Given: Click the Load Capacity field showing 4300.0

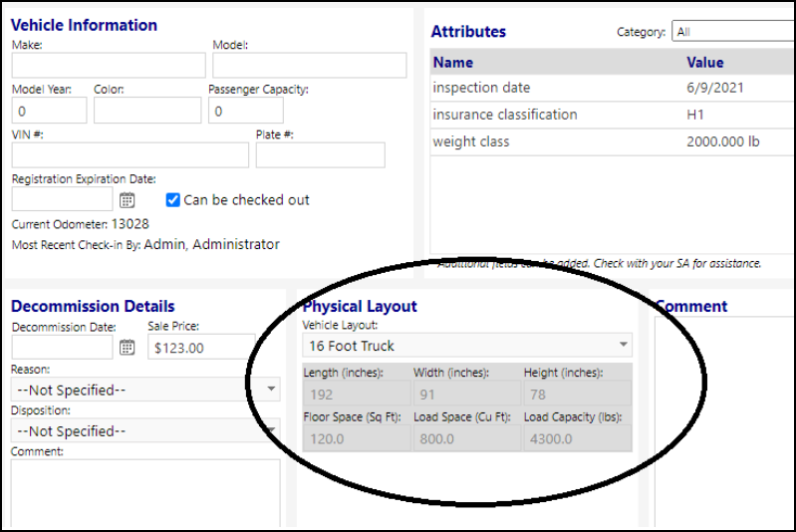Looking at the screenshot, I should pos(578,438).
